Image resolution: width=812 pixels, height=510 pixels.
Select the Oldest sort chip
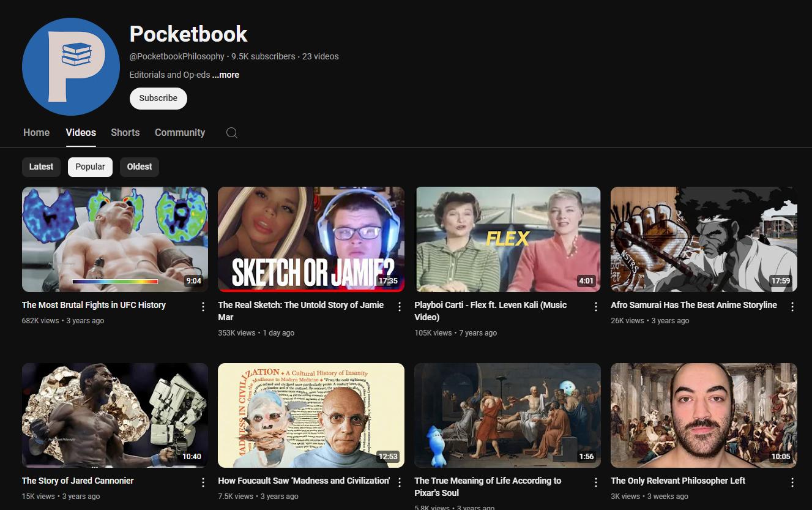click(140, 167)
